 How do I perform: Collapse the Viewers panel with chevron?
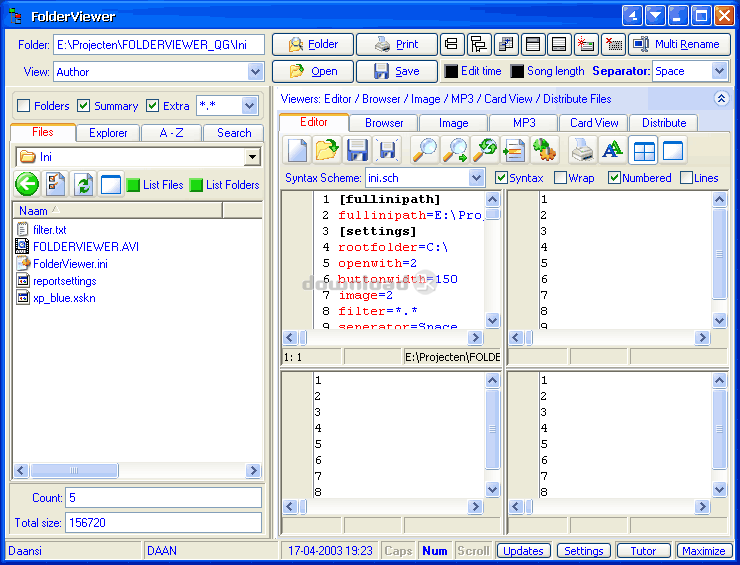pos(721,99)
